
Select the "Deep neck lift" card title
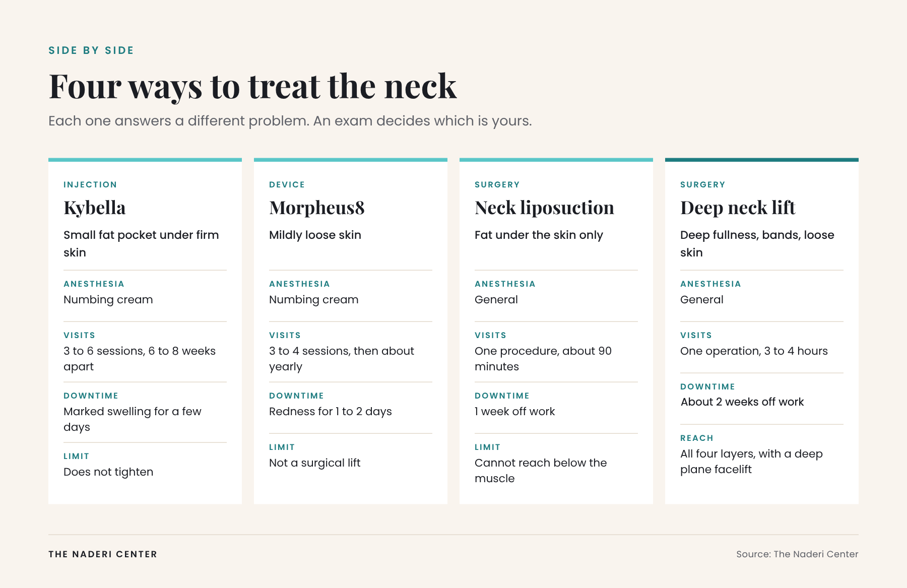(738, 208)
